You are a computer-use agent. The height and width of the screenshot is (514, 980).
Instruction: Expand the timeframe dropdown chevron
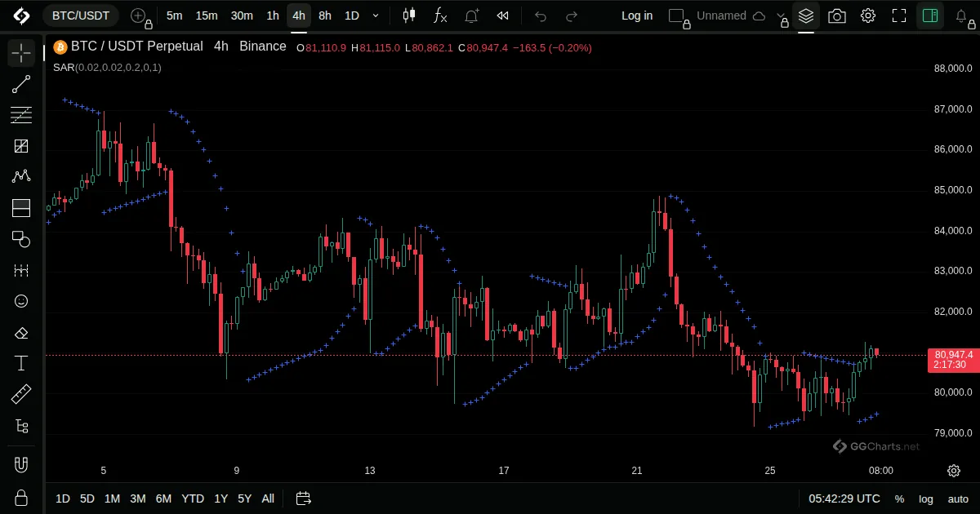tap(376, 16)
